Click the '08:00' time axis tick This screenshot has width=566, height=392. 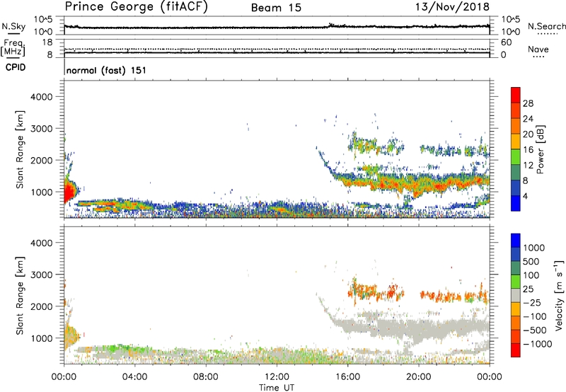tap(206, 377)
